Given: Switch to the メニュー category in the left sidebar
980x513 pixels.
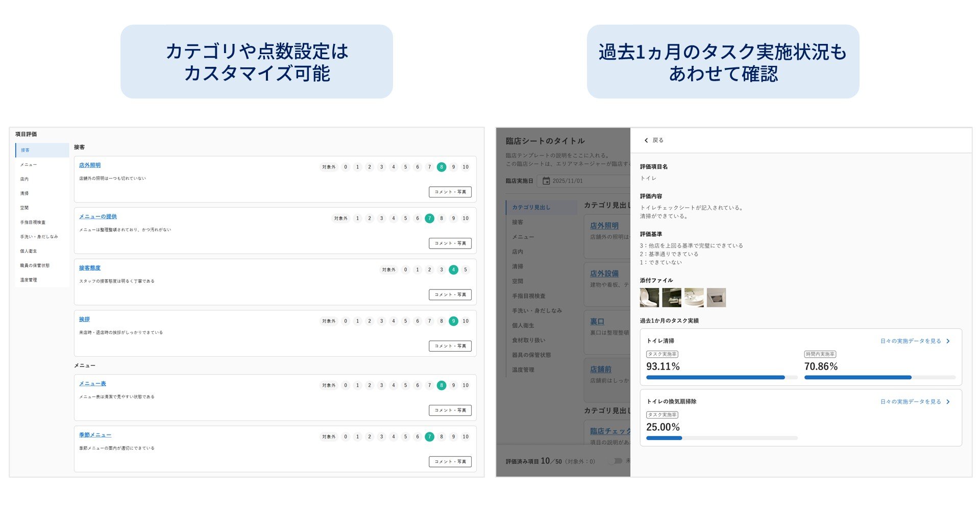Looking at the screenshot, I should click(x=29, y=164).
